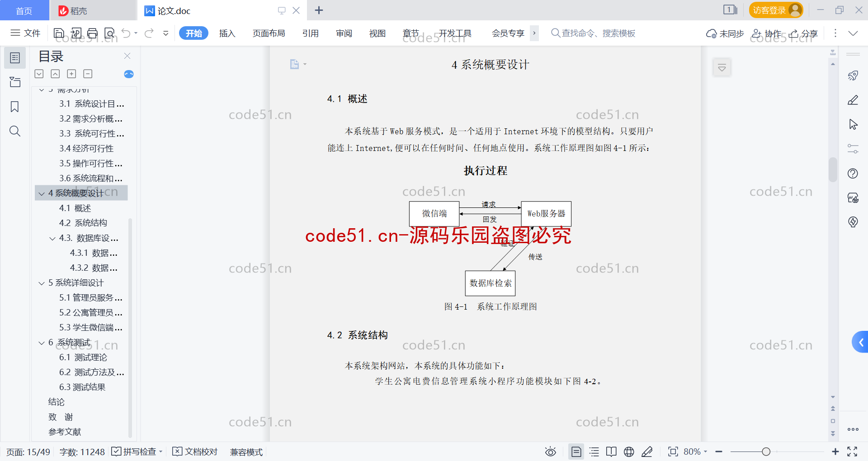Click the pencil edit icon in right sidebar
868x461 pixels.
(853, 100)
